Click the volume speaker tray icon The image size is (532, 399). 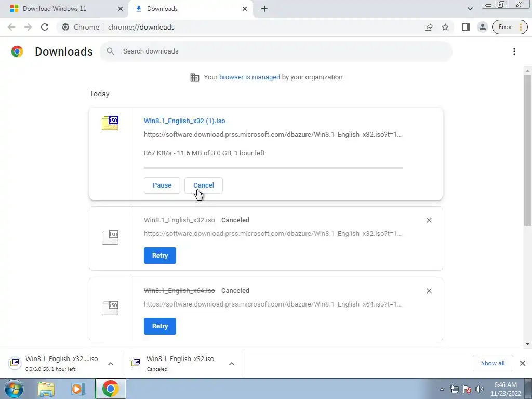tap(480, 389)
